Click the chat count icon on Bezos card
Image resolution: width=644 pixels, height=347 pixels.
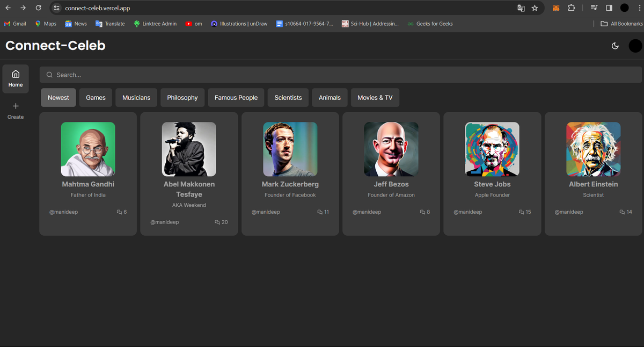tap(422, 212)
